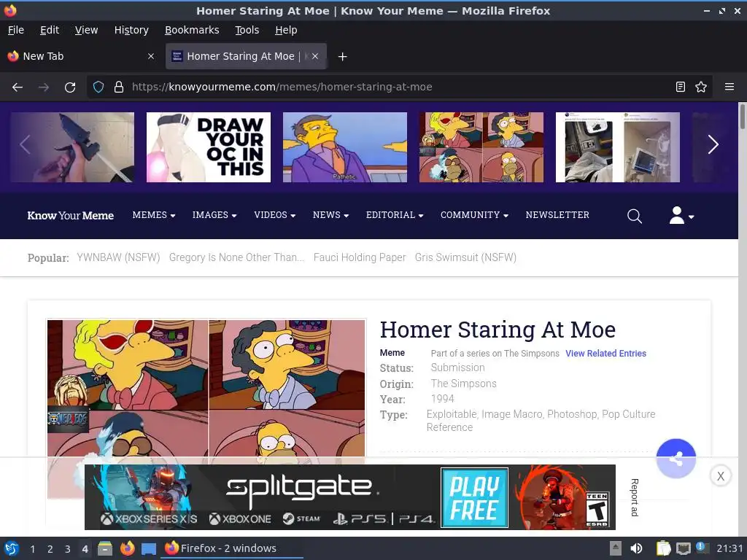Click the Know Your Meme logo
Image resolution: width=747 pixels, height=560 pixels.
tap(71, 216)
